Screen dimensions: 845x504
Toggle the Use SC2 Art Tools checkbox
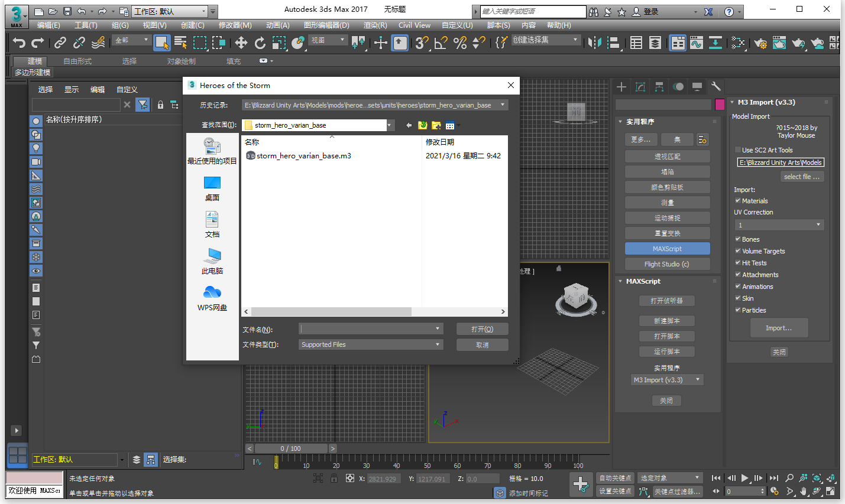tap(737, 150)
